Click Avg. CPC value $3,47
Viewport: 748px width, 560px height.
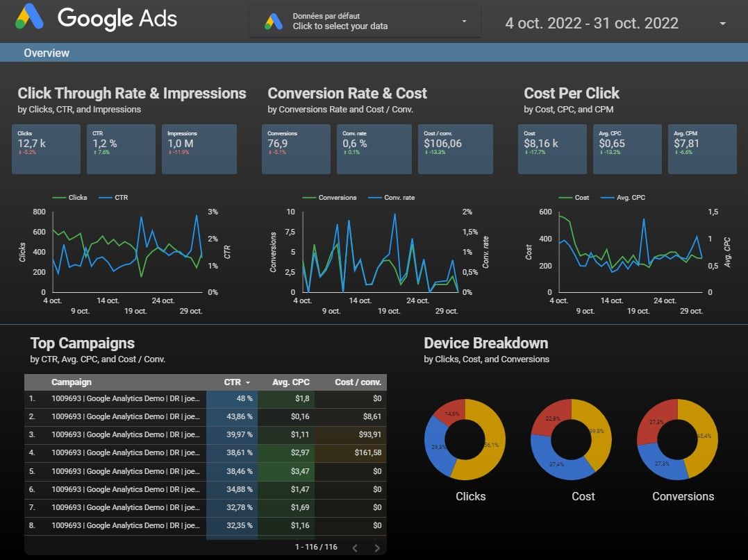coord(300,471)
